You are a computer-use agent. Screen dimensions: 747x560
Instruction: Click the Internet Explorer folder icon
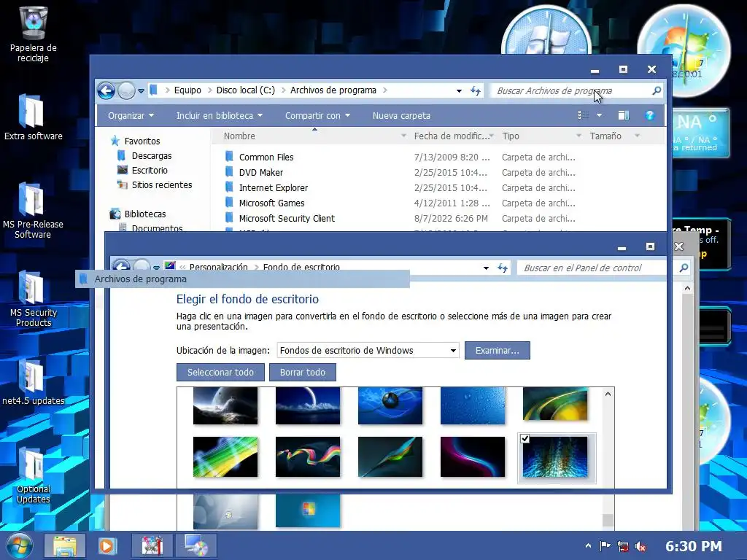[x=230, y=187]
